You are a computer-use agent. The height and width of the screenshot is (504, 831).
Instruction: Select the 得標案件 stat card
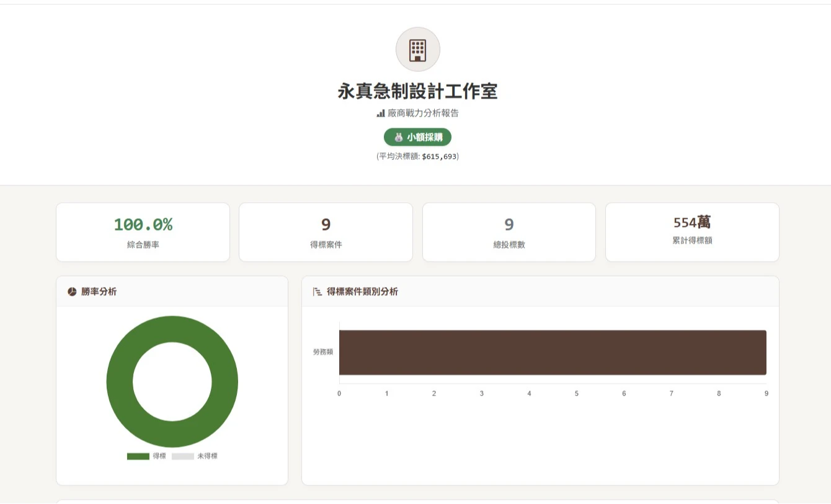click(326, 232)
